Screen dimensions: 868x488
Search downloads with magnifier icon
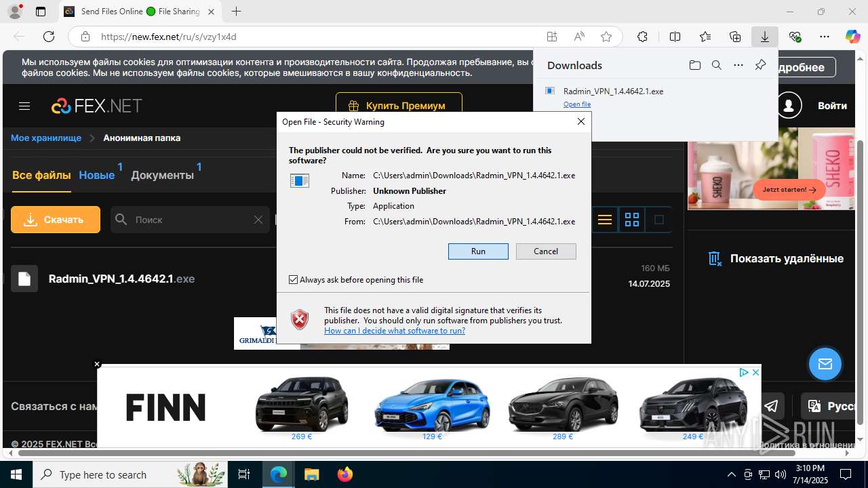(716, 65)
